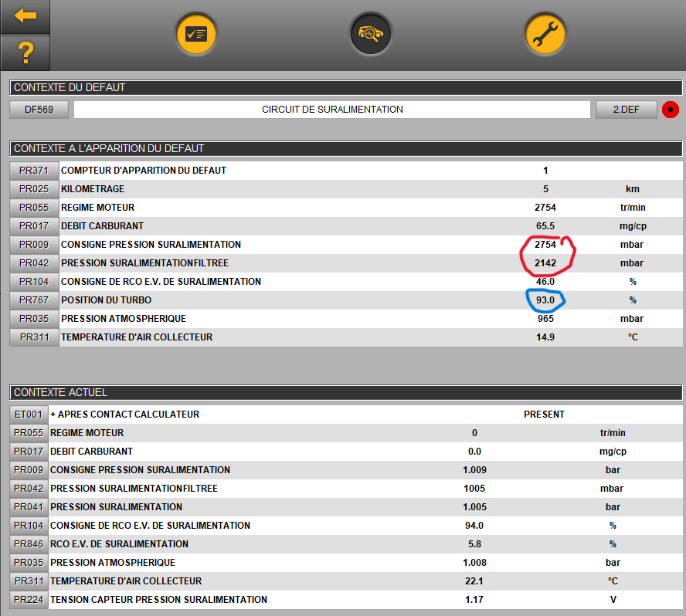Select PR311 under fault appearance context

coord(34,337)
